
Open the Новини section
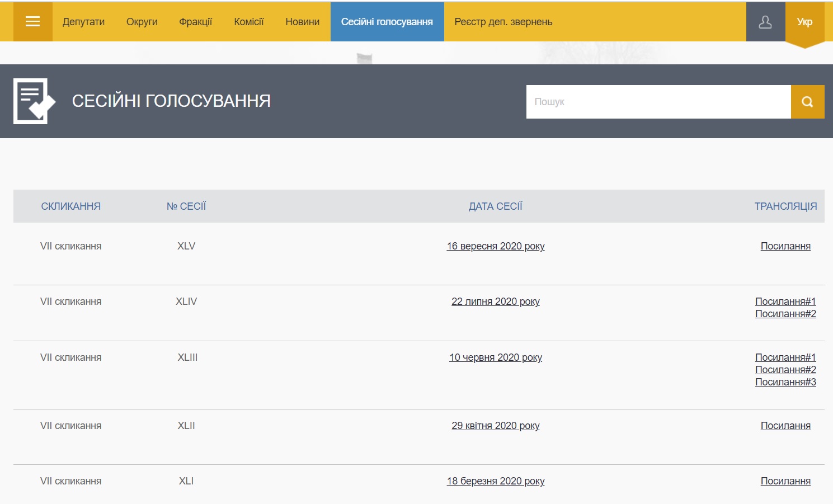(x=302, y=22)
